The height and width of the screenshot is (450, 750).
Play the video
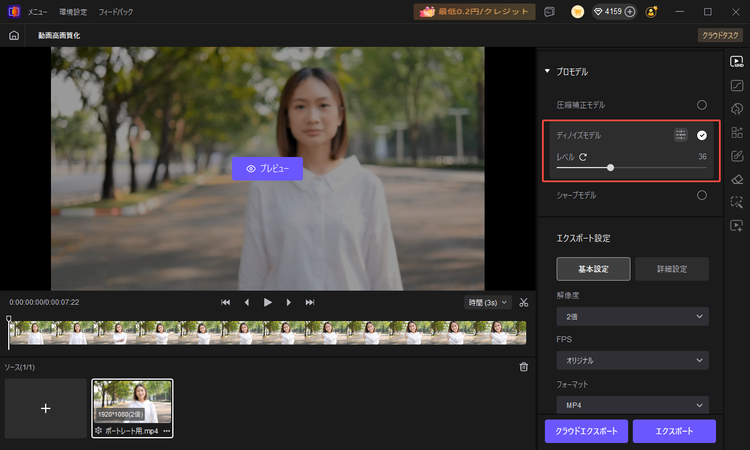(268, 302)
